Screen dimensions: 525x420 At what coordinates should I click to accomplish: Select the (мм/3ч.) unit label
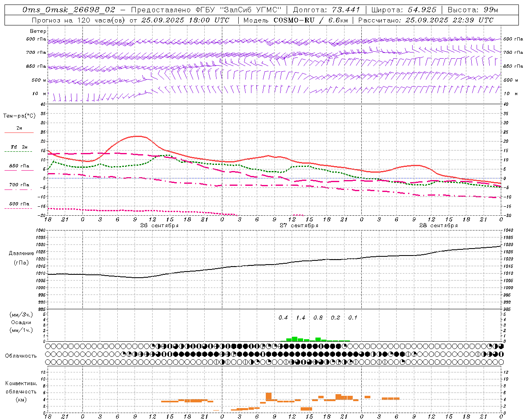21,315
